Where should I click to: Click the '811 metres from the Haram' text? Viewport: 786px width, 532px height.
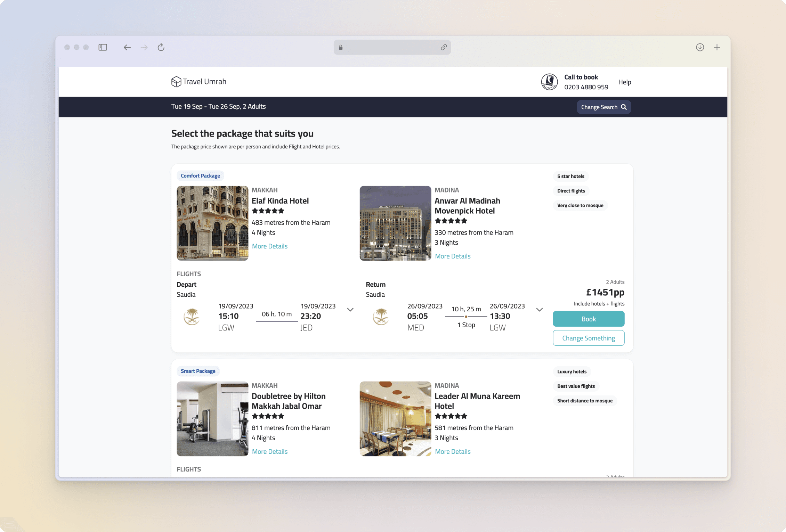[x=291, y=428]
